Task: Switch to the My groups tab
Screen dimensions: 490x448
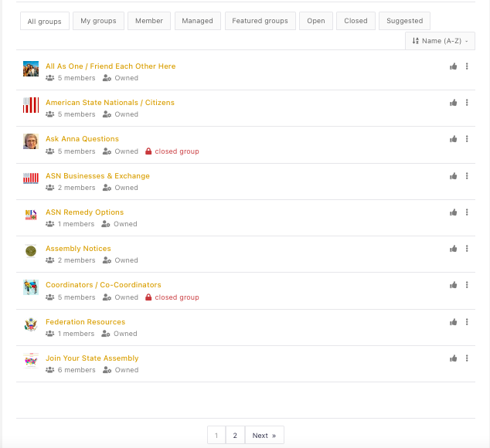Action: pos(98,21)
